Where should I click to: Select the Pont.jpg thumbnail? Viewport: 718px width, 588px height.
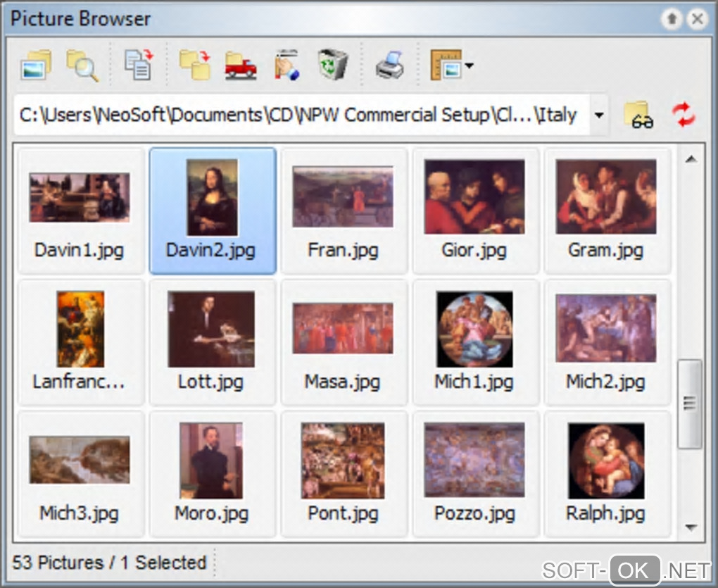(x=344, y=473)
